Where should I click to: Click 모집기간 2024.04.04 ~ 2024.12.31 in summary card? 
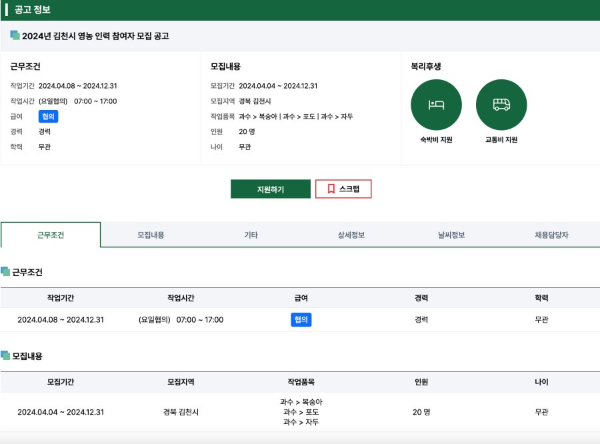264,86
